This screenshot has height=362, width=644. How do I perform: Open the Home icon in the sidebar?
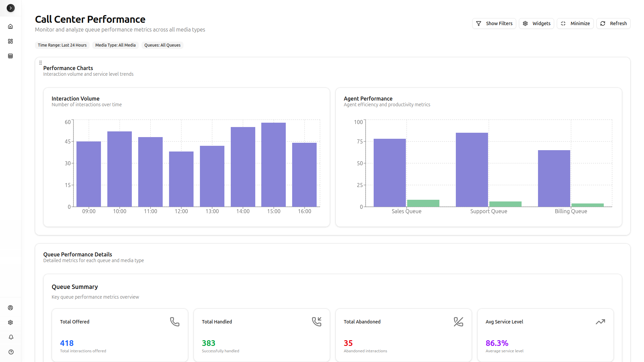pyautogui.click(x=10, y=26)
